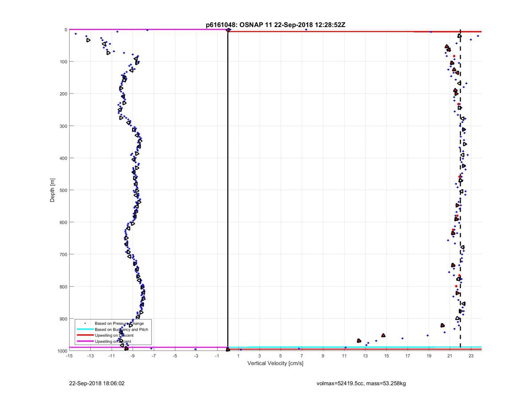The height and width of the screenshot is (394, 532).
Task: Click the y-axis tick label 700
Action: pyautogui.click(x=63, y=254)
